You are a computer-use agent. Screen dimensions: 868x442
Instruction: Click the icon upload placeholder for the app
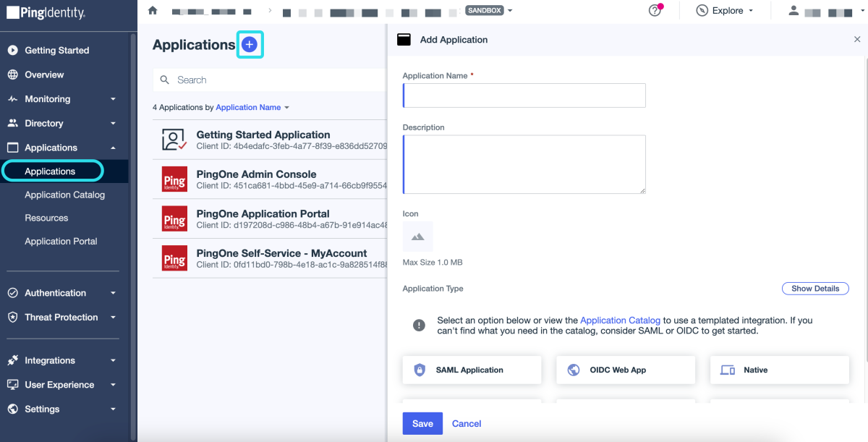click(417, 236)
